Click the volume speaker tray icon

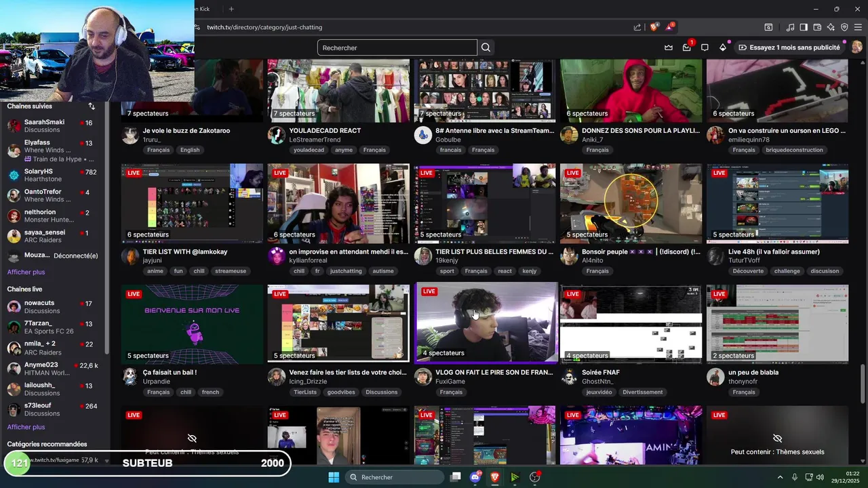pos(820,477)
